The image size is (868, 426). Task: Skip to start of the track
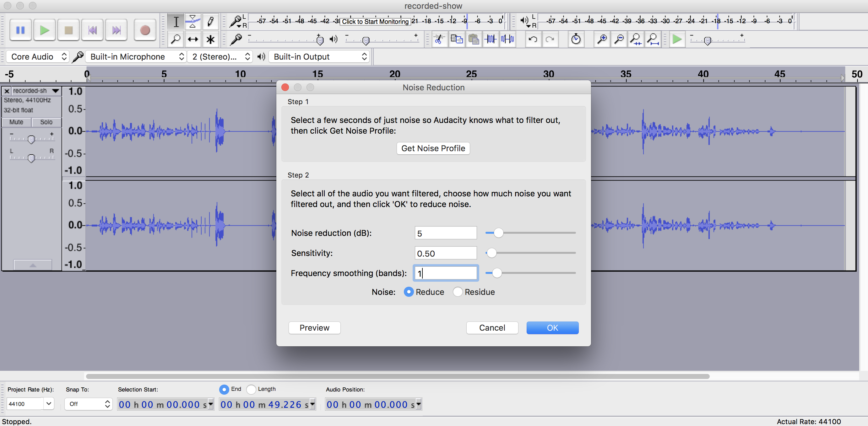[92, 30]
